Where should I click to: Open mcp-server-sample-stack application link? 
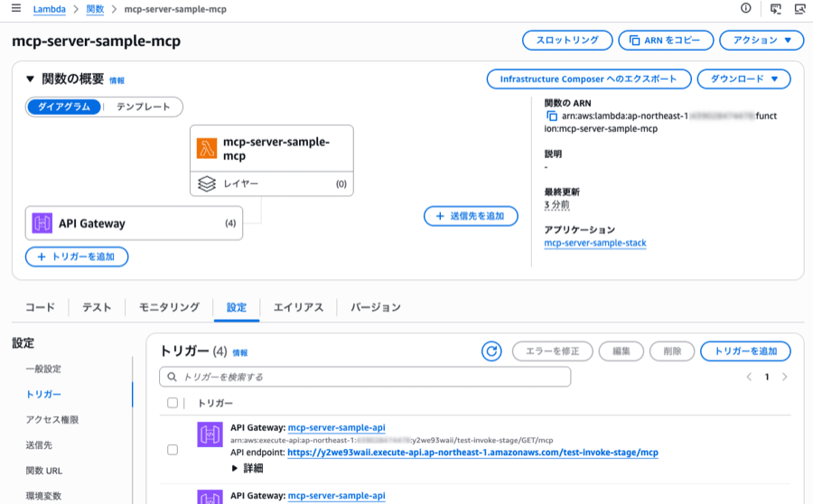click(x=595, y=243)
